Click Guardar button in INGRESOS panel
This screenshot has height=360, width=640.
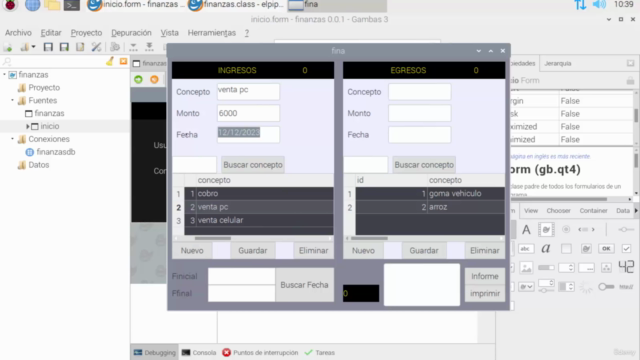click(x=253, y=251)
